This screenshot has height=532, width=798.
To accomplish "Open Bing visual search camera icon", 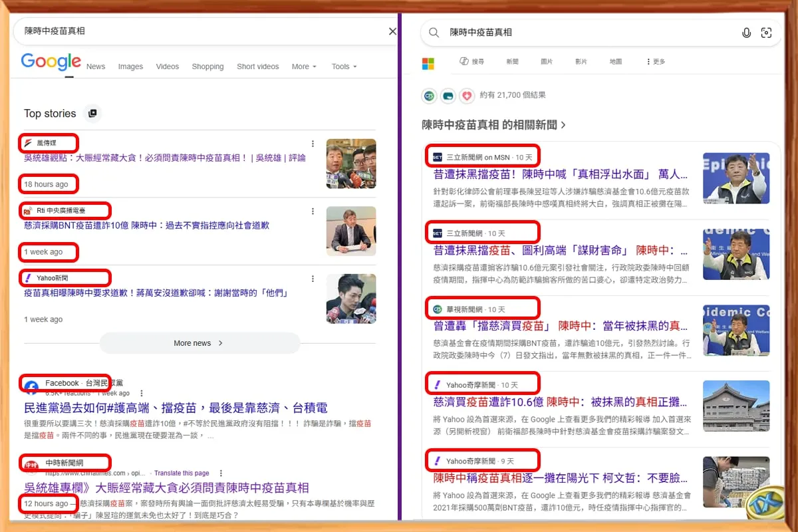I will coord(766,33).
